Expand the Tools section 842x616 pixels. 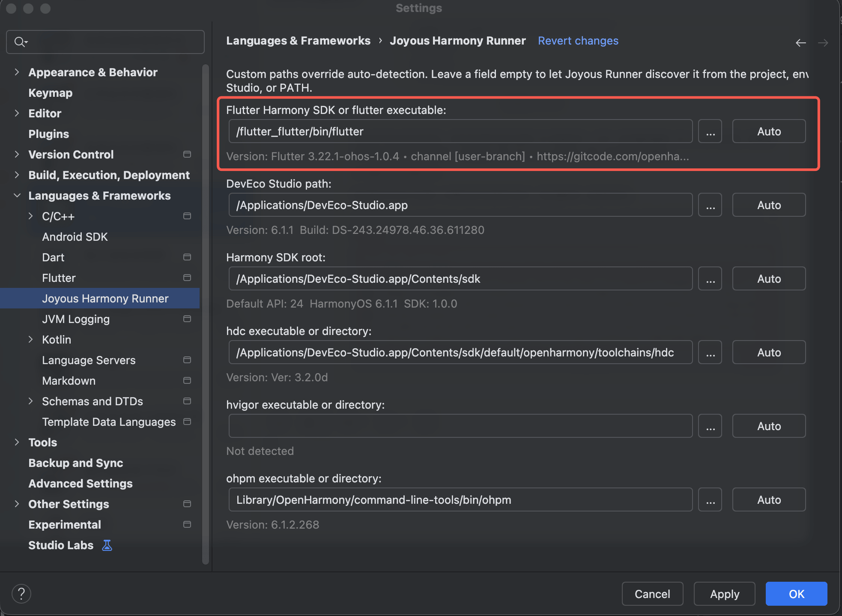coord(17,442)
